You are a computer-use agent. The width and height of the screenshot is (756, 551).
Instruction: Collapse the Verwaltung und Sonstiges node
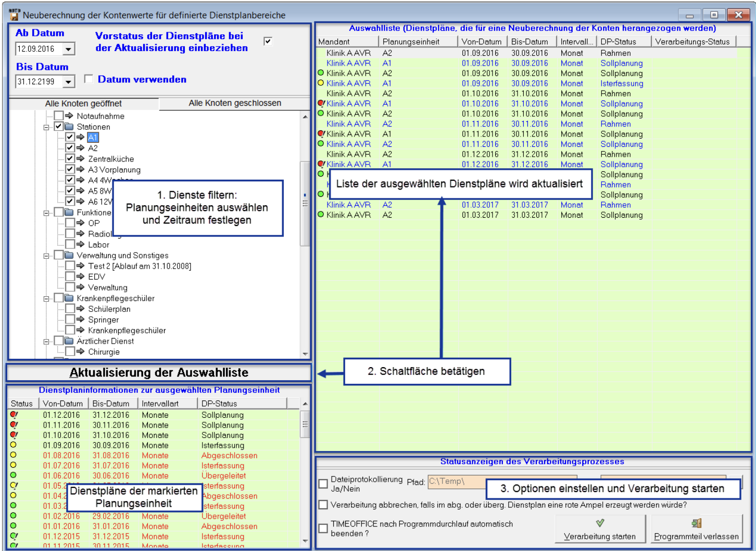[46, 256]
